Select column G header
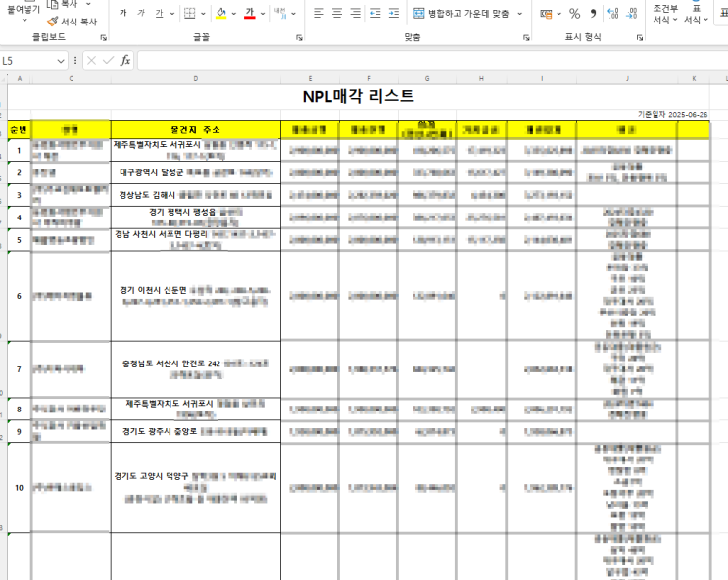This screenshot has height=580, width=728. tap(427, 78)
